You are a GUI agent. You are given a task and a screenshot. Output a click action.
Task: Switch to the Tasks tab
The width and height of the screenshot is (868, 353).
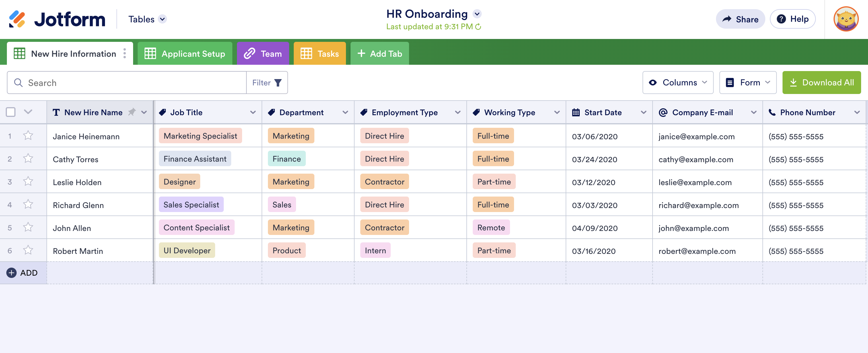pos(320,54)
